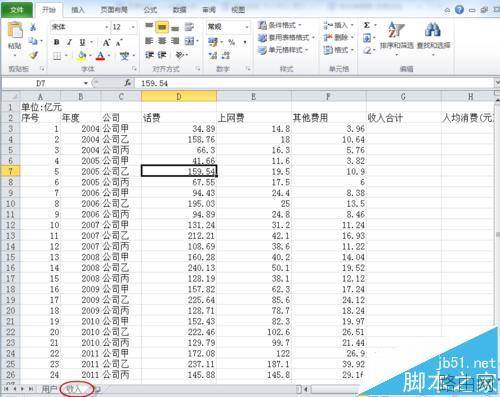Click the Insert Function fx icon

point(128,83)
